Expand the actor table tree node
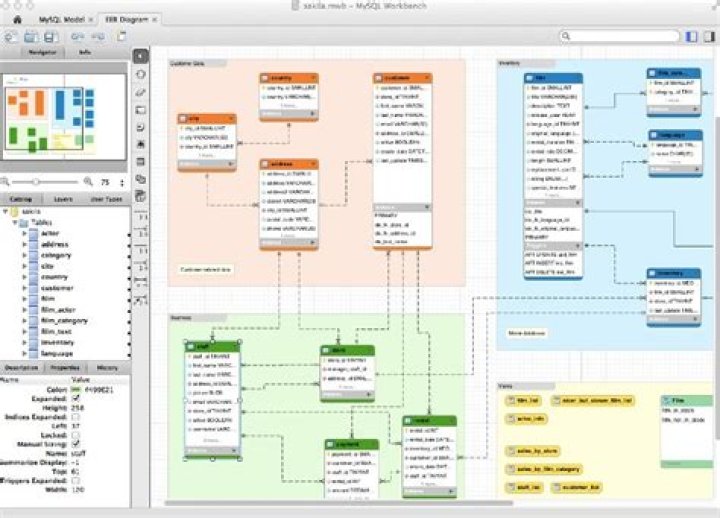This screenshot has height=518, width=720. click(26, 233)
